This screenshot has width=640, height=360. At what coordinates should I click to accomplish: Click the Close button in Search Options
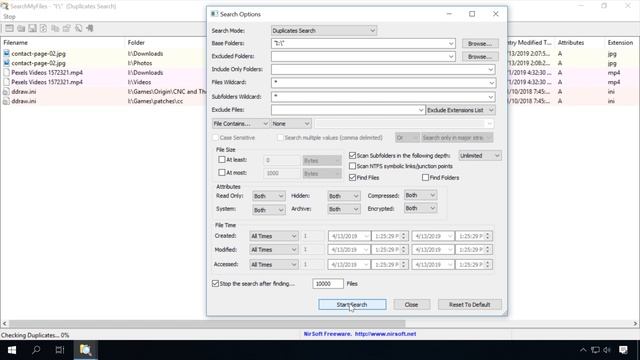pos(411,304)
